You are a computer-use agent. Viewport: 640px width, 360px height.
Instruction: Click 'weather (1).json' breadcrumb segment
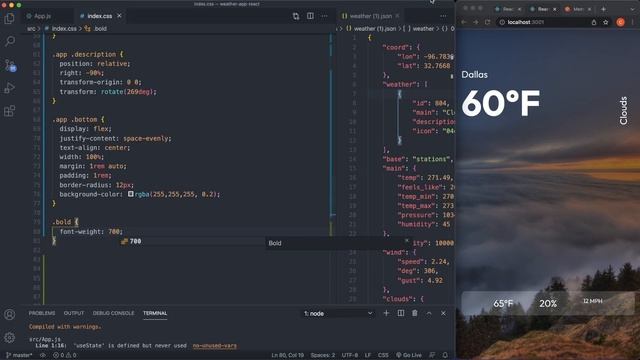[x=375, y=29]
